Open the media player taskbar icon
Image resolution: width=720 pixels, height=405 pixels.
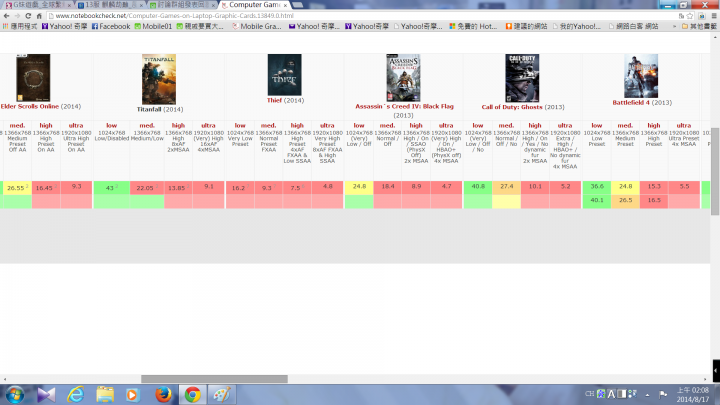pyautogui.click(x=132, y=395)
